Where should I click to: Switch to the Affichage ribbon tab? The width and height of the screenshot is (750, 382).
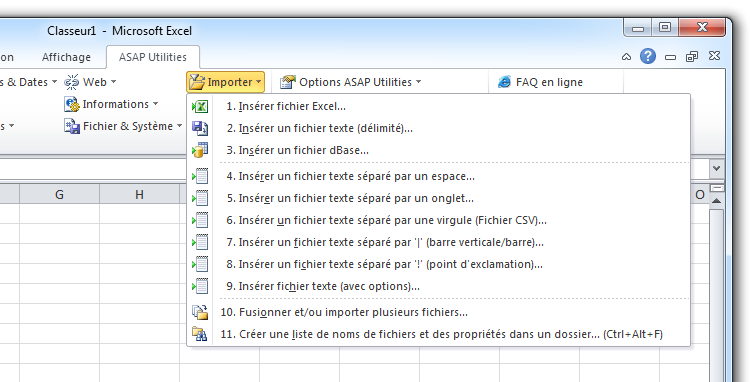66,57
